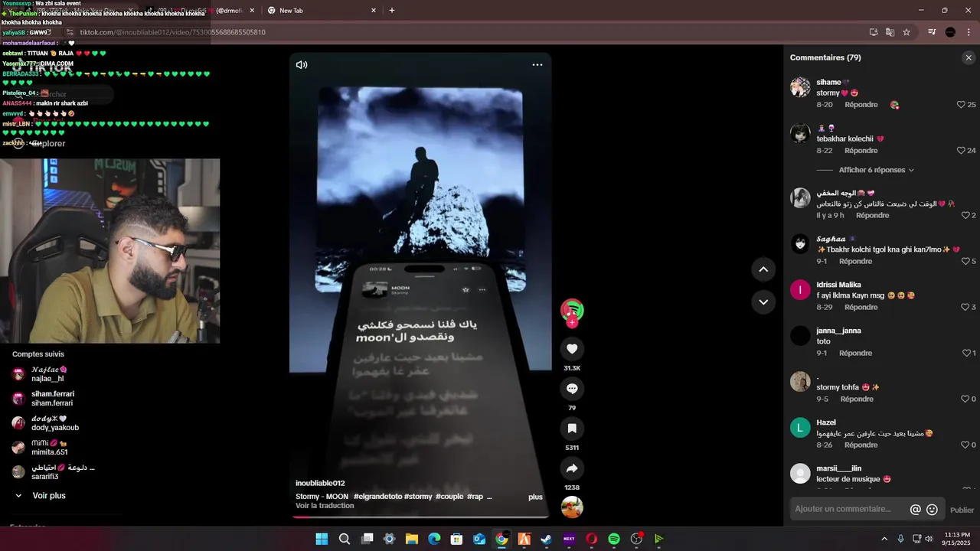Open Spotify from the taskbar

pyautogui.click(x=613, y=539)
